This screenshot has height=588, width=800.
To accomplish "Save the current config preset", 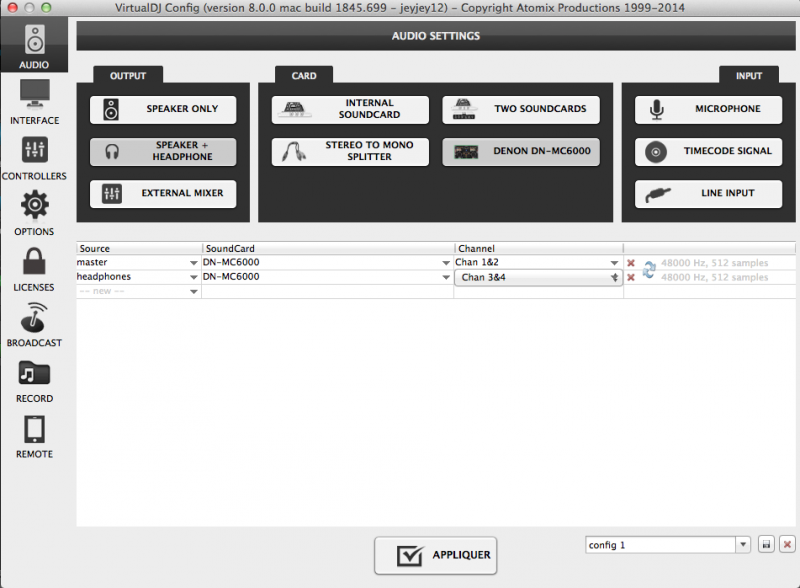I will (x=766, y=545).
